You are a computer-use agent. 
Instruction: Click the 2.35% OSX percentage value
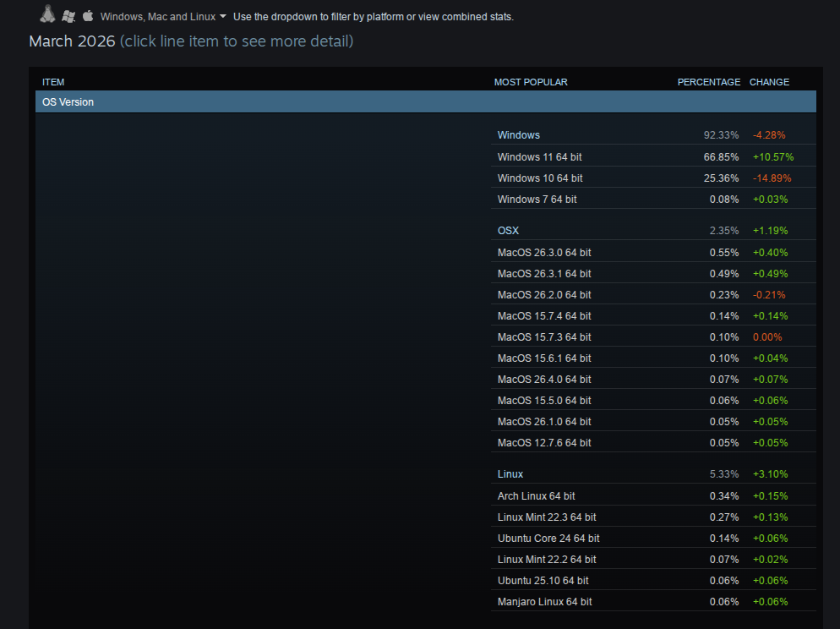(723, 231)
